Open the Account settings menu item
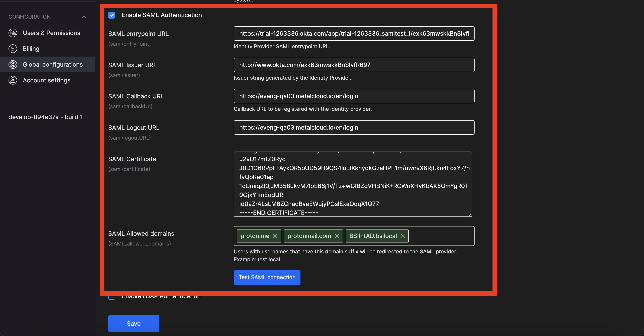The width and height of the screenshot is (644, 336). [x=46, y=80]
